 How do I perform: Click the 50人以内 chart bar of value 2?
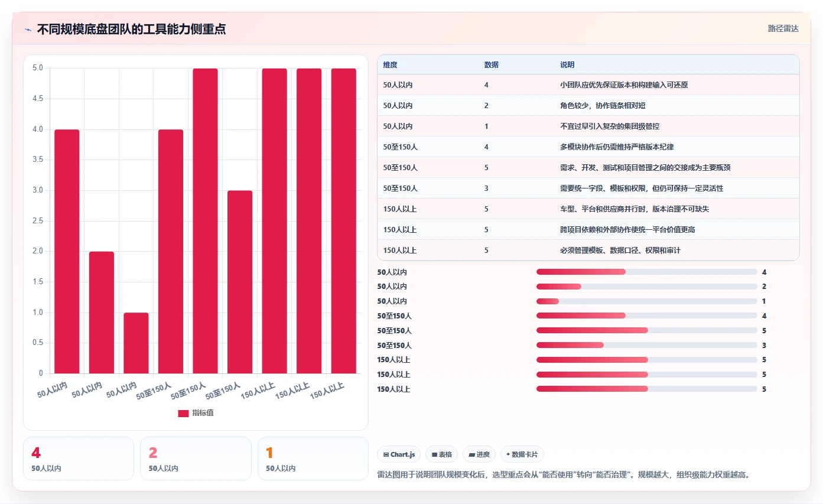pyautogui.click(x=102, y=313)
